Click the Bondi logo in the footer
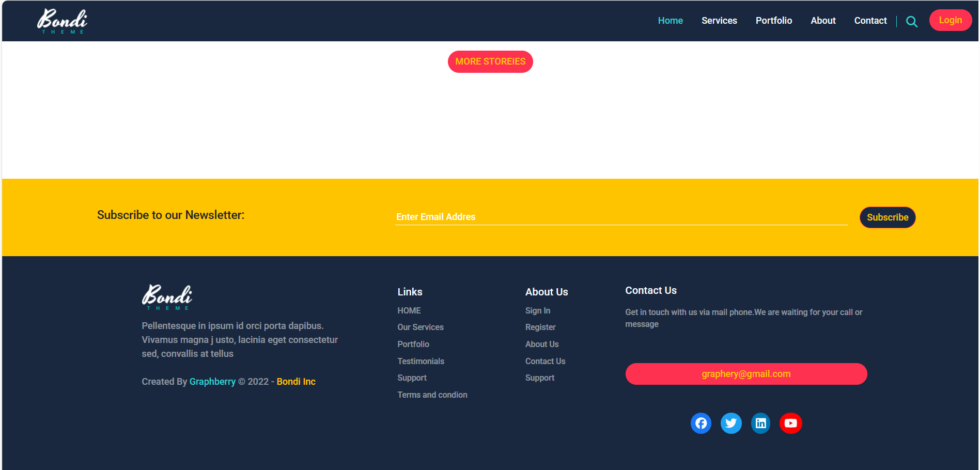The height and width of the screenshot is (470, 980). 167,297
